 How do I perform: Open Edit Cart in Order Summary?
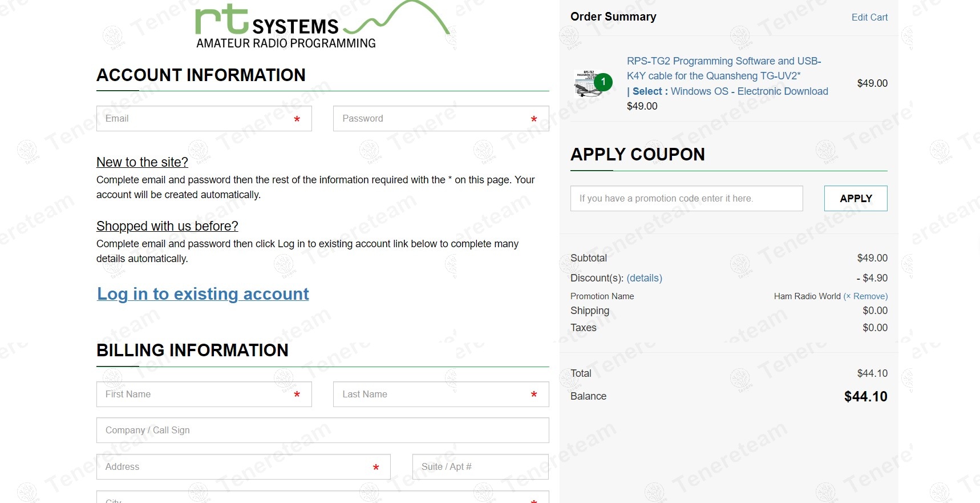click(x=869, y=18)
